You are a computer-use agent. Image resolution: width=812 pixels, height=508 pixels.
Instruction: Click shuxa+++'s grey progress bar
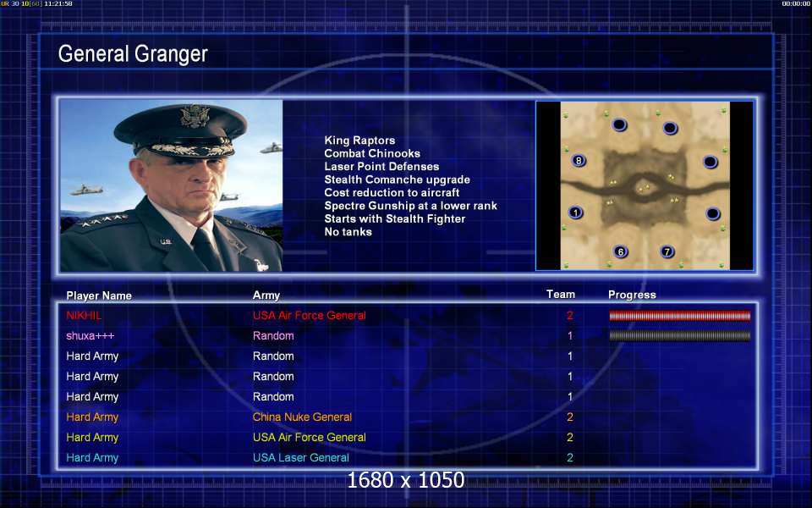[x=679, y=336]
